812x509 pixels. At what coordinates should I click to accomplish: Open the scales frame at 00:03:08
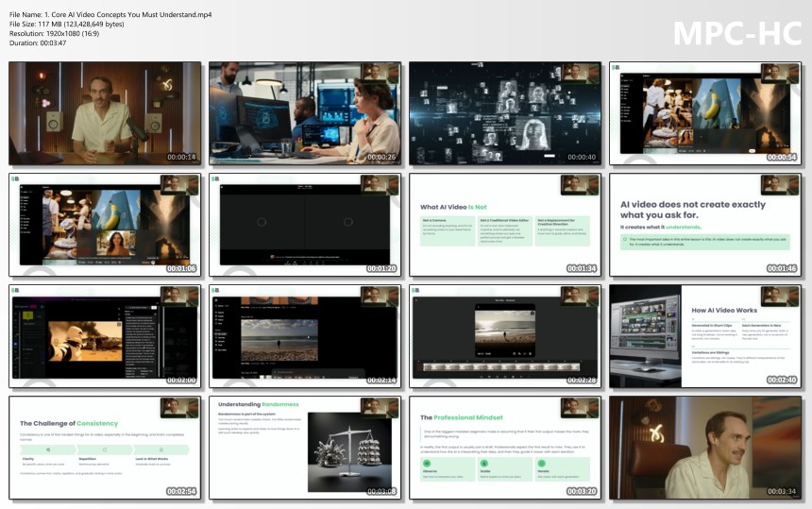point(305,448)
